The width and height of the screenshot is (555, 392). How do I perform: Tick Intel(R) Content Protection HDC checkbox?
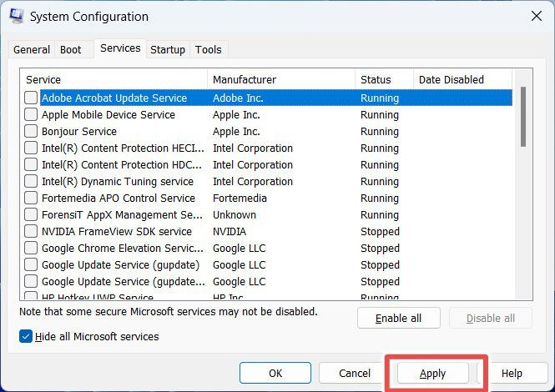[31, 164]
